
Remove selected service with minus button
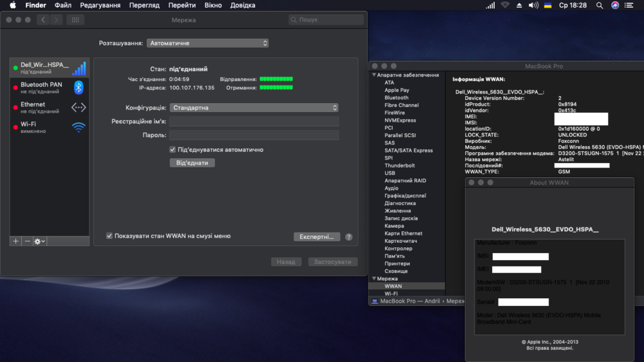click(27, 241)
